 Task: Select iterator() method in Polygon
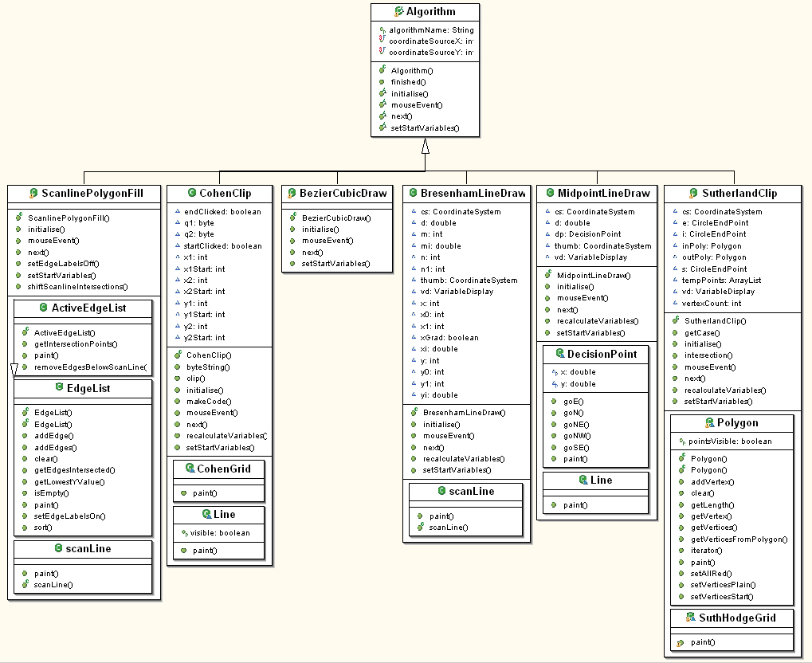pos(706,551)
